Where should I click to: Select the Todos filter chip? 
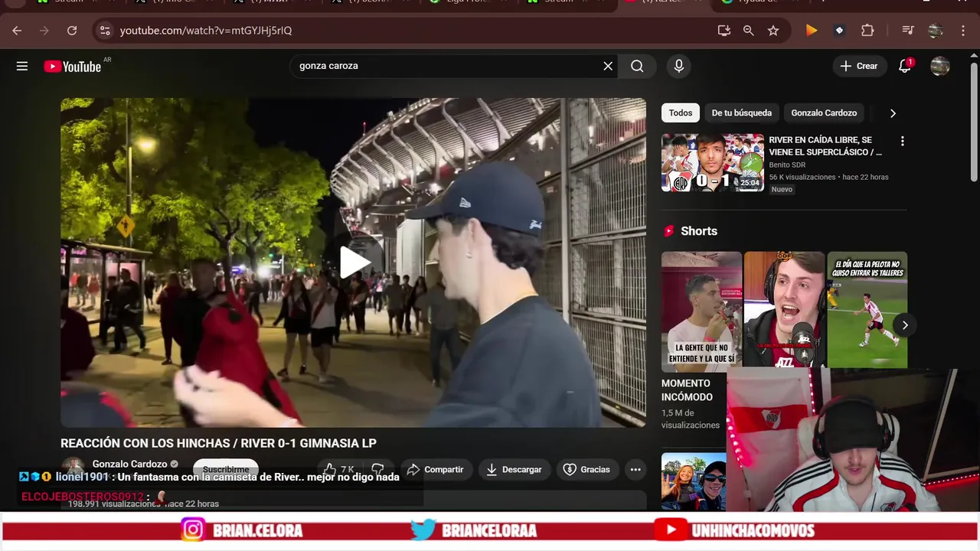[681, 112]
